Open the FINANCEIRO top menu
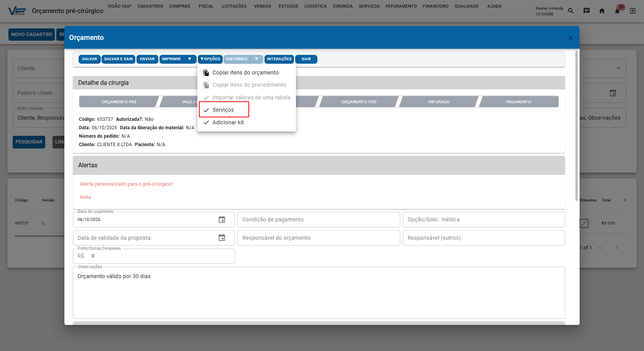The width and height of the screenshot is (644, 351). [435, 7]
